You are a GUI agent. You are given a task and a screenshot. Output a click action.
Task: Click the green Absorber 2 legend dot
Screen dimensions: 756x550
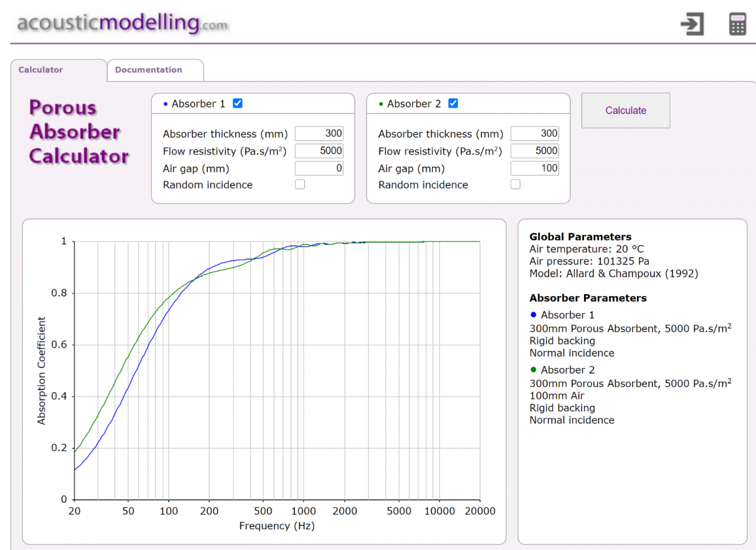(x=534, y=369)
